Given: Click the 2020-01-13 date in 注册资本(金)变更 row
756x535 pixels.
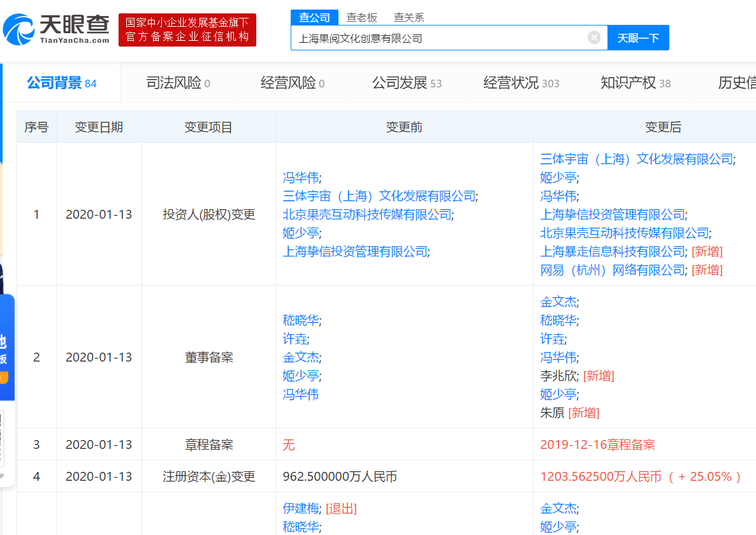Looking at the screenshot, I should pyautogui.click(x=99, y=476).
